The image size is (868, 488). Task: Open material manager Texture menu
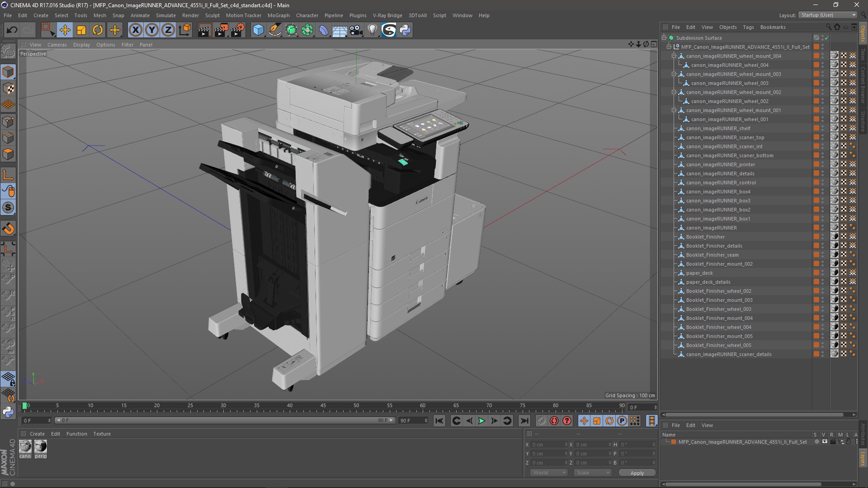[x=102, y=434]
